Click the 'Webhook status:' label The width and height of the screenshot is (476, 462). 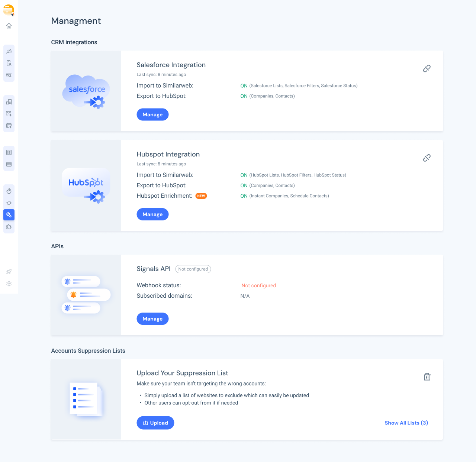pos(159,285)
